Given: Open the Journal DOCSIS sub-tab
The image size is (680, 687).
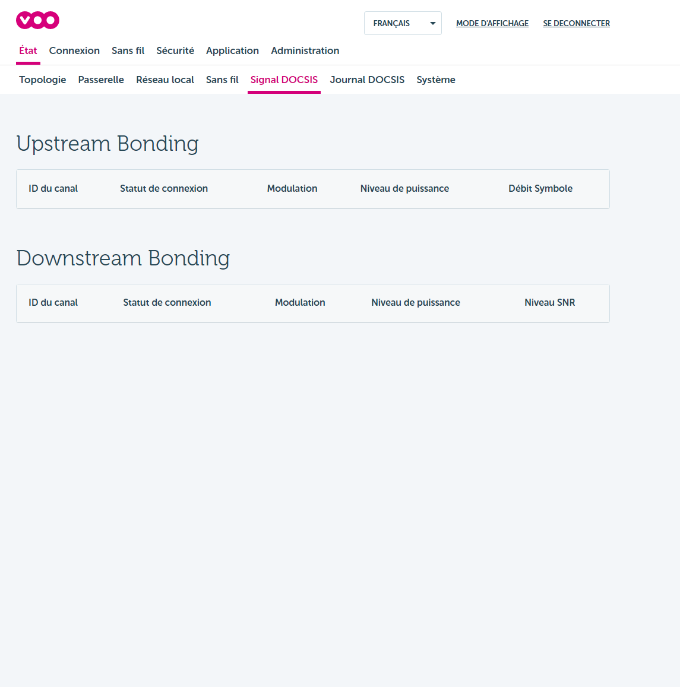Looking at the screenshot, I should tap(367, 80).
